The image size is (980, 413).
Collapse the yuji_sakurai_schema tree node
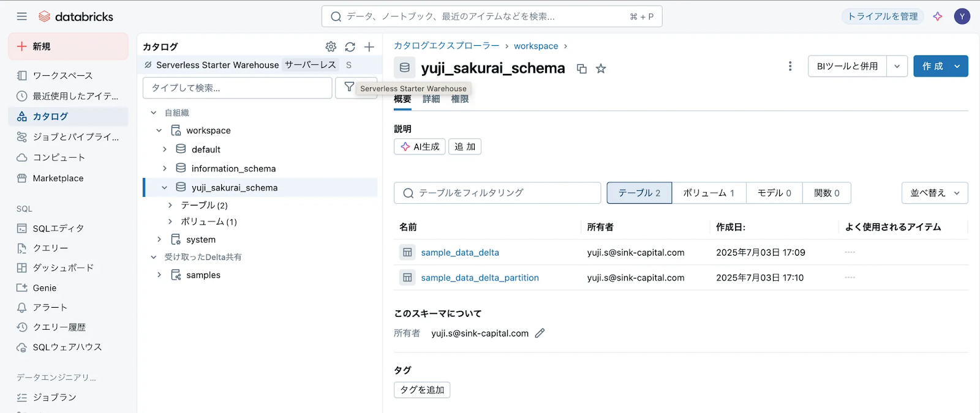[165, 188]
